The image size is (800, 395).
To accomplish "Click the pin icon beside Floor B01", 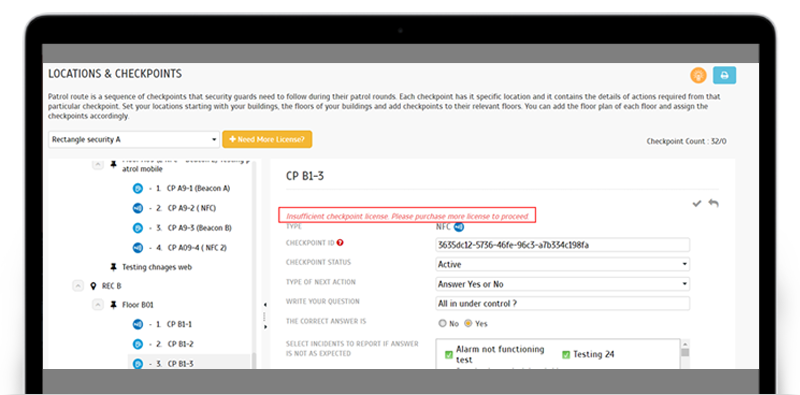I will (113, 305).
